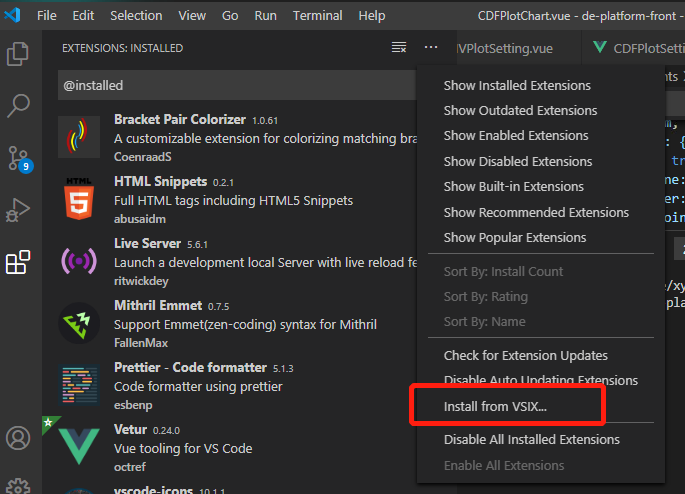This screenshot has width=685, height=494.
Task: Click the Bracket Pair Colorizer icon
Action: 79,137
